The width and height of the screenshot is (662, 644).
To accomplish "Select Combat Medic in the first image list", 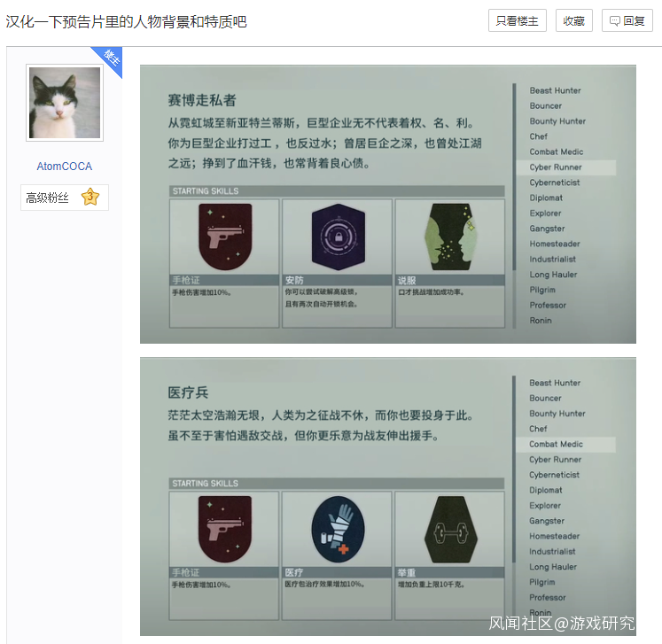I will [556, 151].
